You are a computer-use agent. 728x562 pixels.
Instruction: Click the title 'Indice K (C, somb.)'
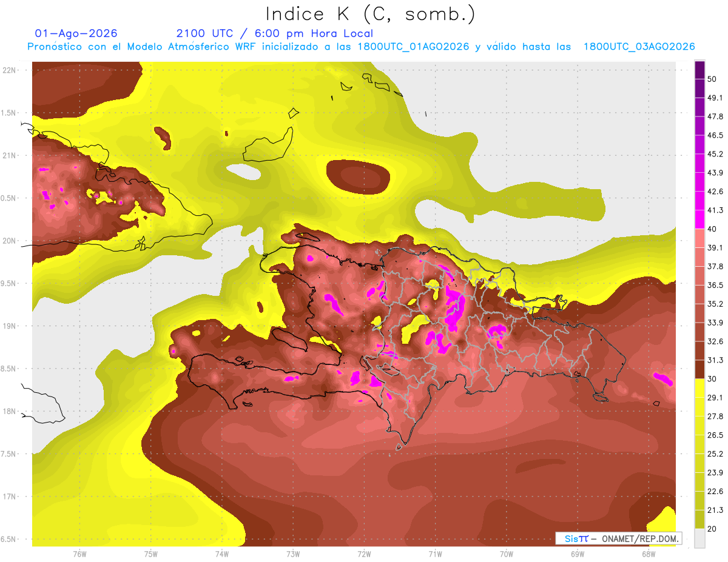click(370, 14)
